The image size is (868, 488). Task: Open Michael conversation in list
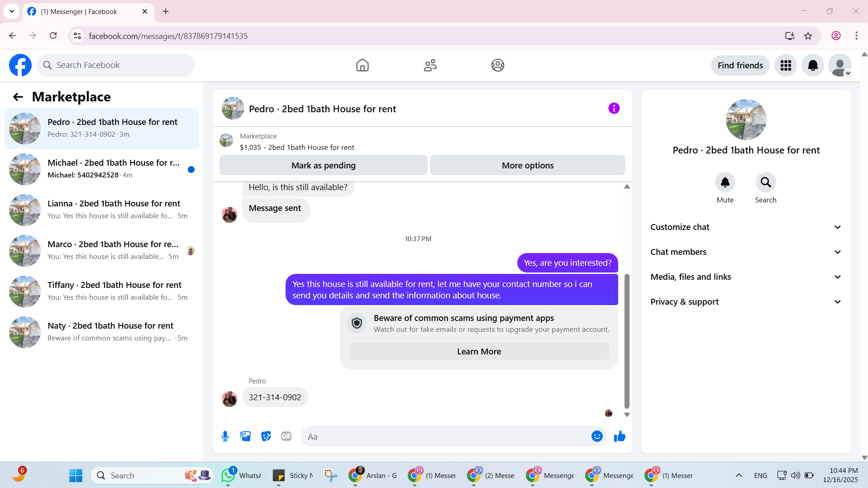pyautogui.click(x=102, y=169)
